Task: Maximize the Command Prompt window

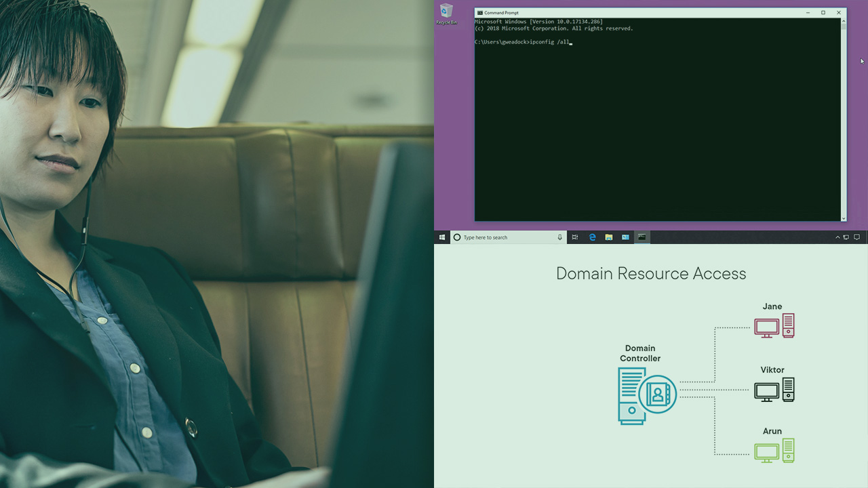Action: point(823,12)
